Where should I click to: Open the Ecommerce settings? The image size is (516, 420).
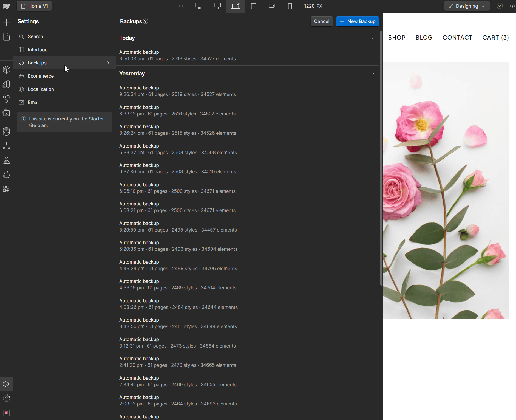65,76
